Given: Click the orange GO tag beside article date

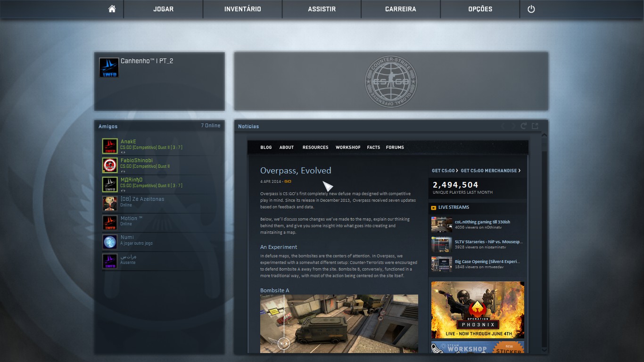Looking at the screenshot, I should tap(288, 181).
